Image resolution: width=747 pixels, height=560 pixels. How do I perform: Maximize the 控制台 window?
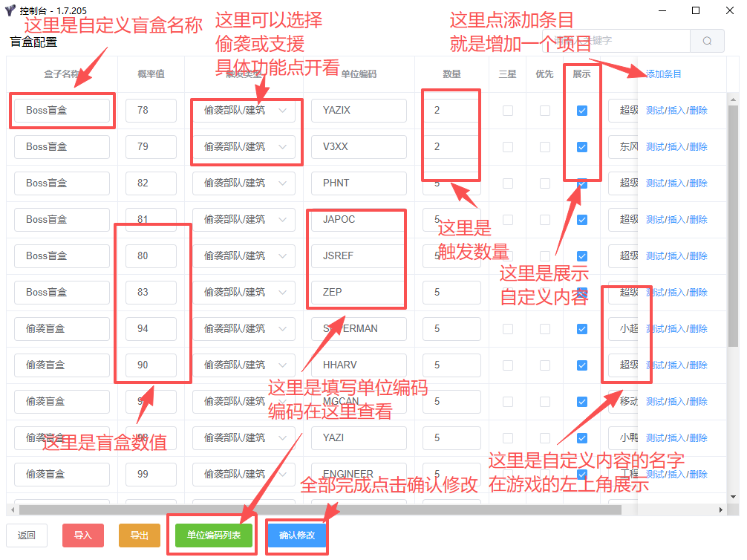point(696,11)
